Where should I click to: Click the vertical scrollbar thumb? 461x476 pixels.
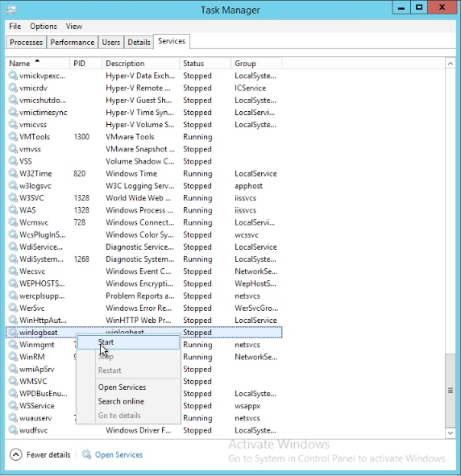451,391
